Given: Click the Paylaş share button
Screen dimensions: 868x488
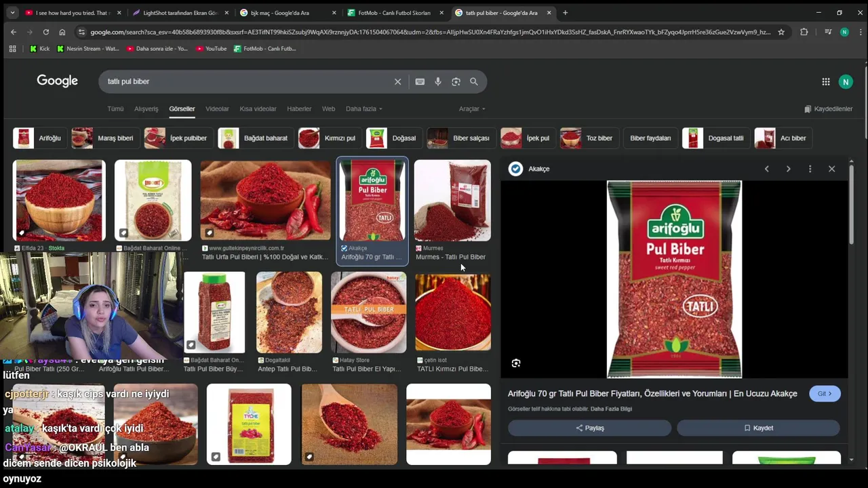Looking at the screenshot, I should [x=589, y=428].
